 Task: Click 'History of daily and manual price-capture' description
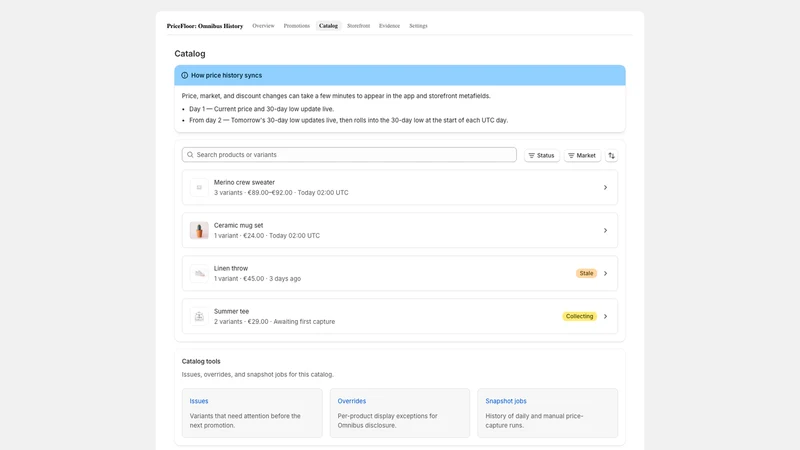point(534,420)
